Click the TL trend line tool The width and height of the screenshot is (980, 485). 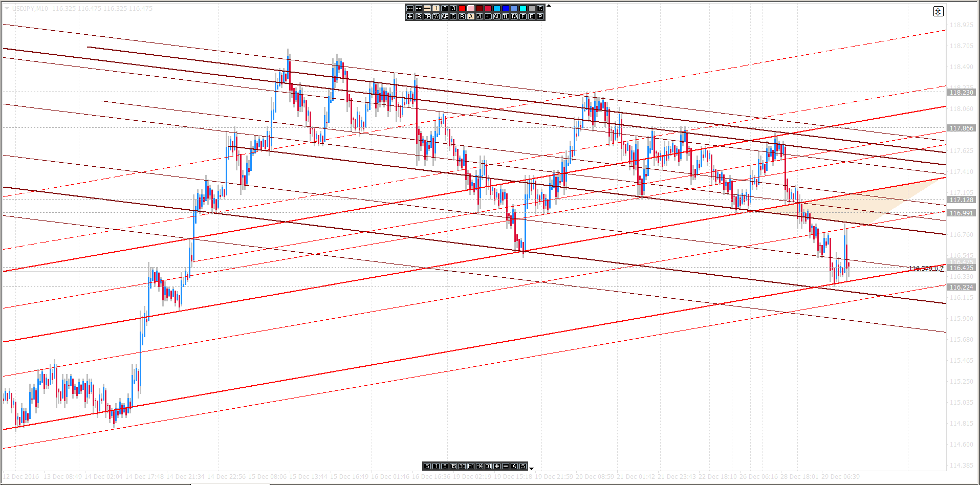(x=506, y=16)
